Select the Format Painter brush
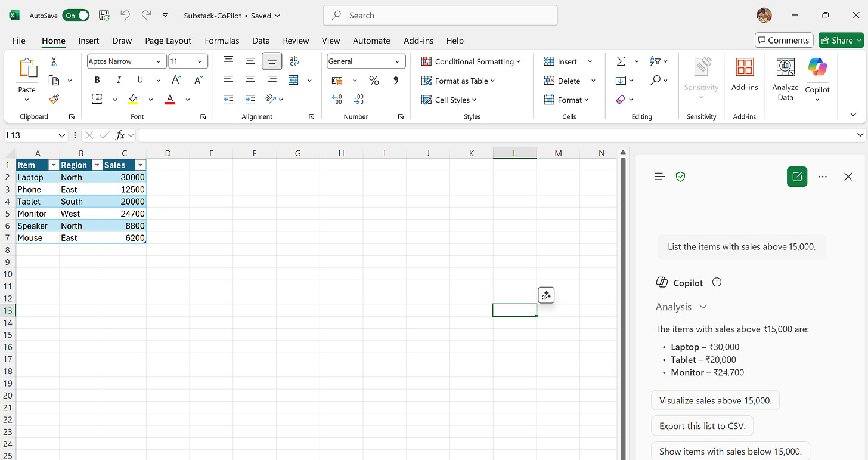The height and width of the screenshot is (460, 868). (54, 99)
